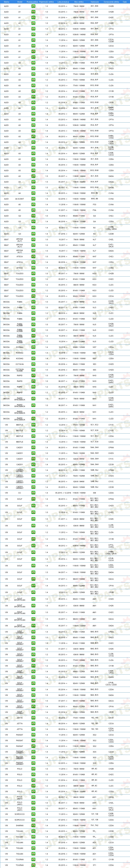Click the fuel icon in the AUDI A5 F53 row
This screenshot has width=130, height=868.
tap(33, 204)
